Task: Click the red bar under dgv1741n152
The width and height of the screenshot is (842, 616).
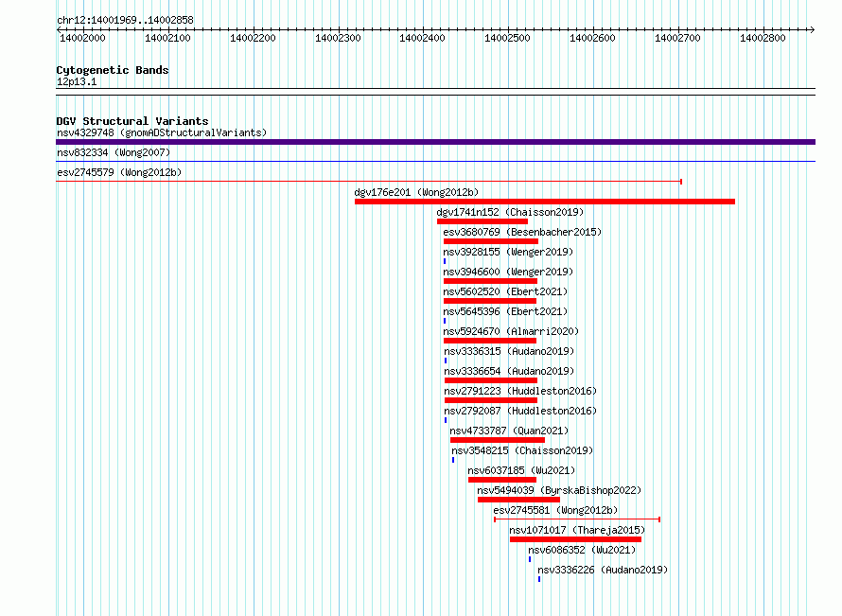Action: [x=482, y=221]
